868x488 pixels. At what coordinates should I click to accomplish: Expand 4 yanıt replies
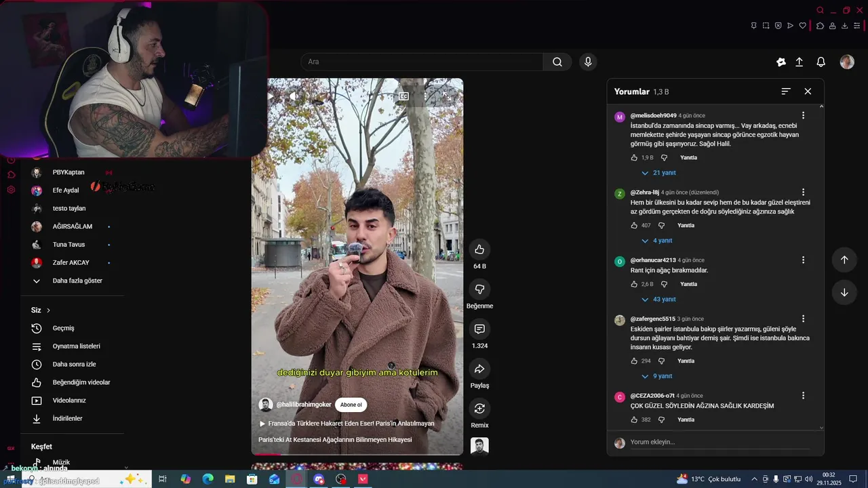[x=656, y=241]
